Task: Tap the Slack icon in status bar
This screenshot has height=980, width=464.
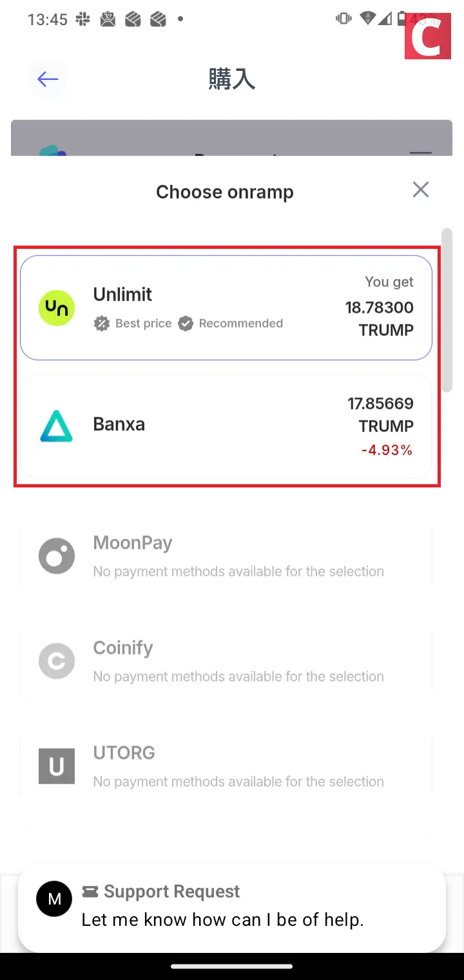Action: pos(82,19)
